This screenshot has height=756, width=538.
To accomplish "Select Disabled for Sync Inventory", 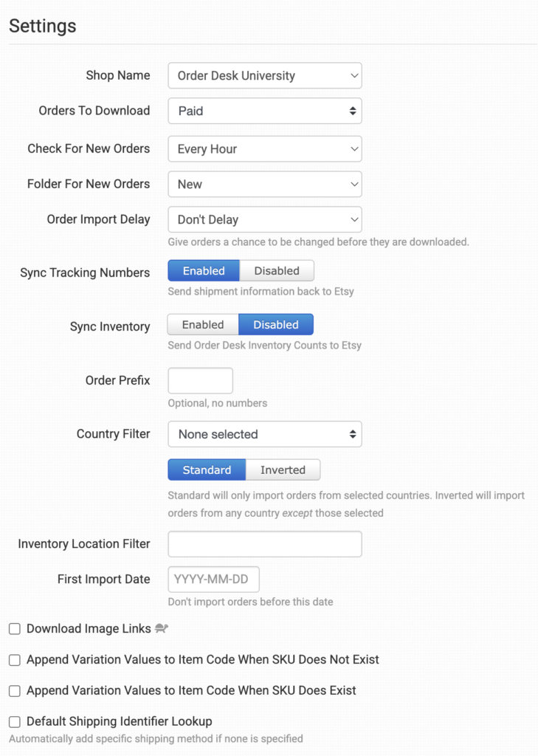I will (276, 325).
